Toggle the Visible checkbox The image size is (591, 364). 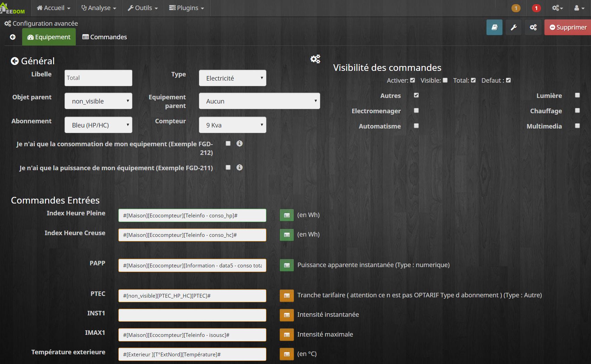(445, 80)
